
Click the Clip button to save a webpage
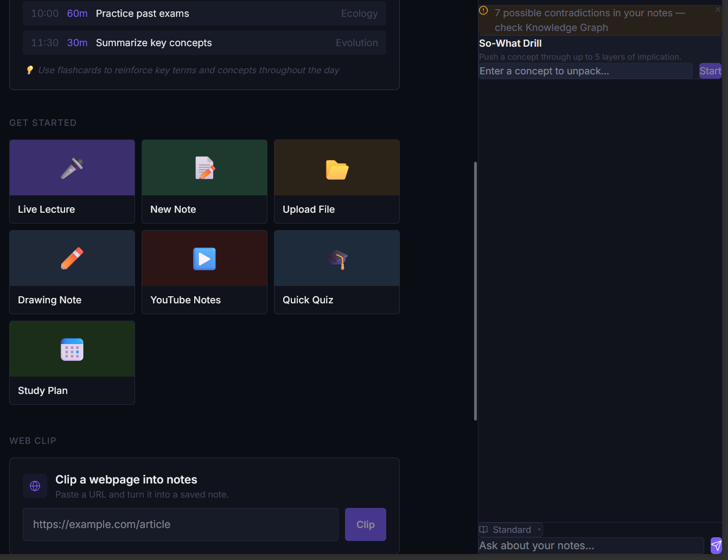pos(365,524)
